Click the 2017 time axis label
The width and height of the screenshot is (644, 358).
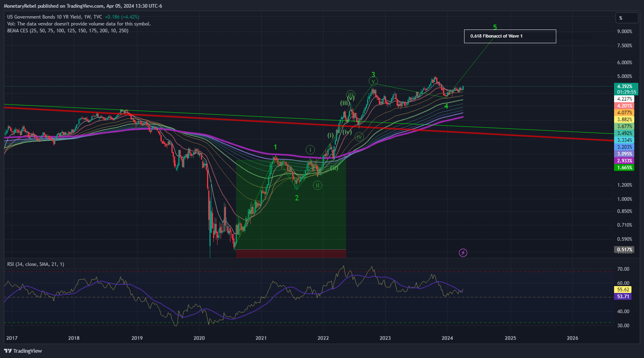coord(12,338)
